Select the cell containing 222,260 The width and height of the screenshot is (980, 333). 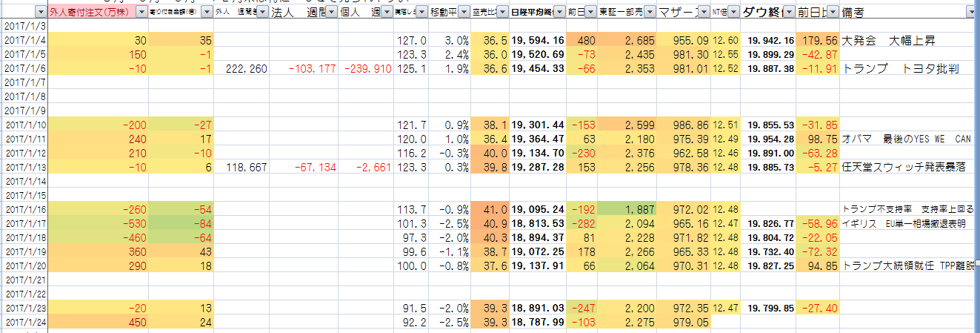(241, 68)
